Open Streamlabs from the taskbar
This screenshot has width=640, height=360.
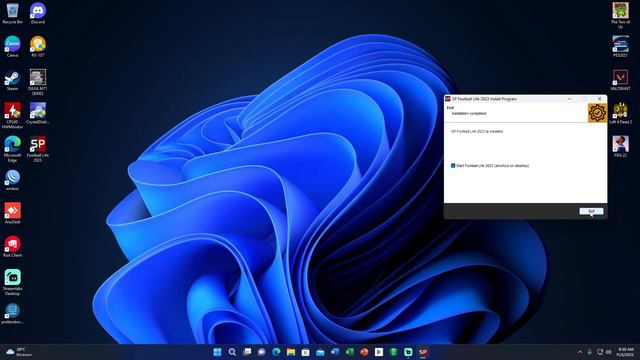click(408, 352)
